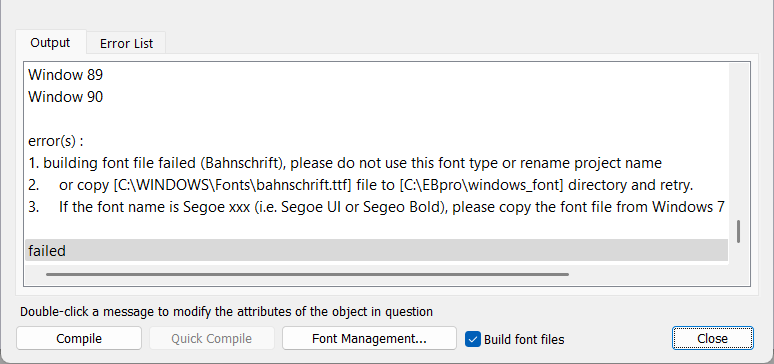Click the Quick Compile button
774x364 pixels.
(211, 338)
